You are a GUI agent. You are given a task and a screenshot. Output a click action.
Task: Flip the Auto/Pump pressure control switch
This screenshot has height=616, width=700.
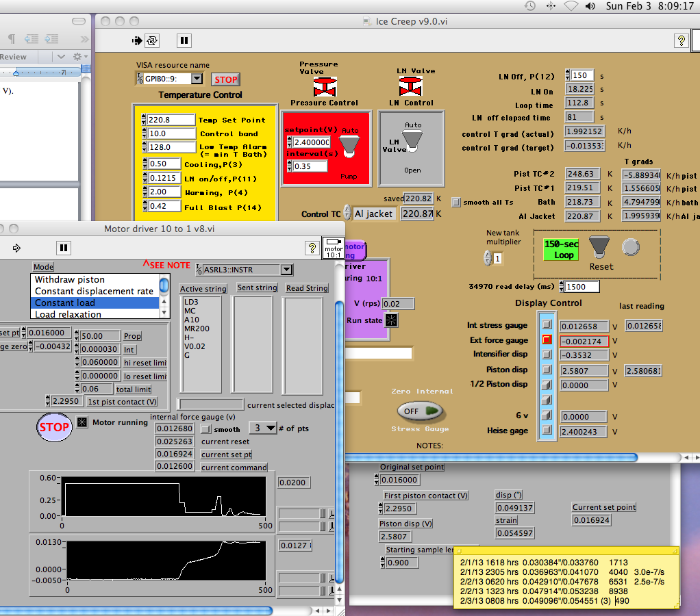[x=351, y=144]
